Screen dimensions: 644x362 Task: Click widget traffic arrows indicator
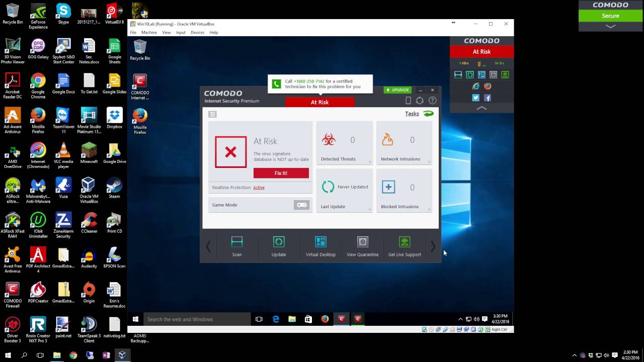click(481, 64)
